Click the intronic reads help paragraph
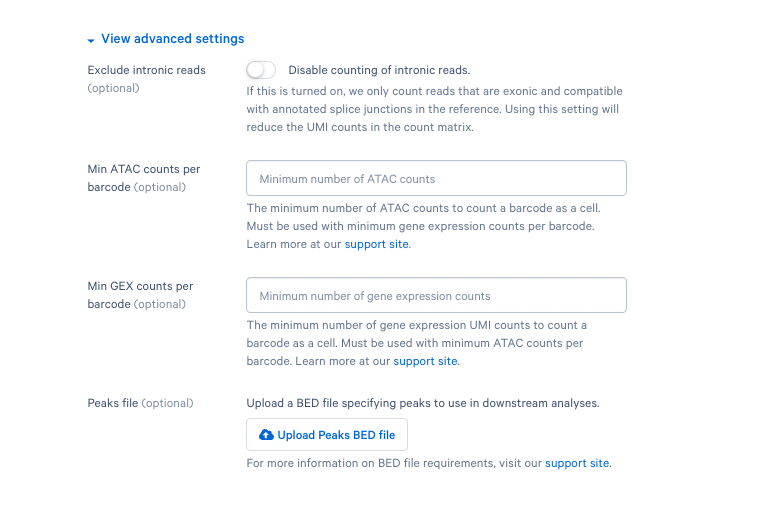Image resolution: width=775 pixels, height=509 pixels. (x=434, y=109)
